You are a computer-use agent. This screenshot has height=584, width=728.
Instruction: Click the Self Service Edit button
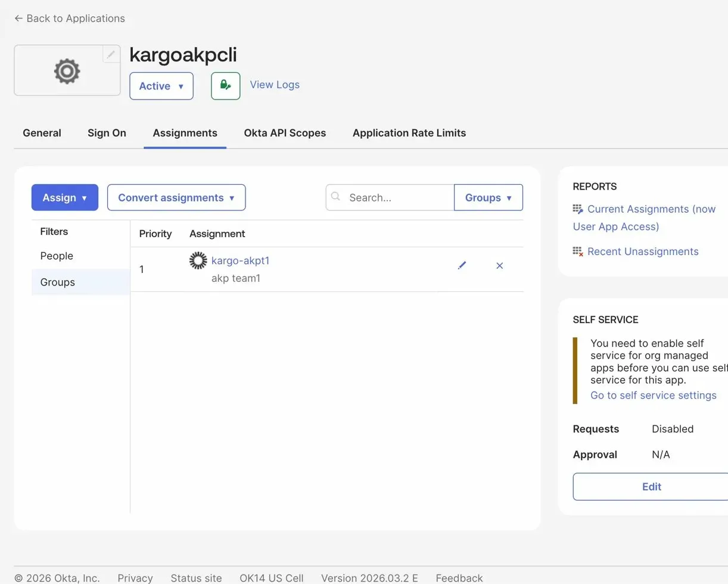pyautogui.click(x=652, y=487)
